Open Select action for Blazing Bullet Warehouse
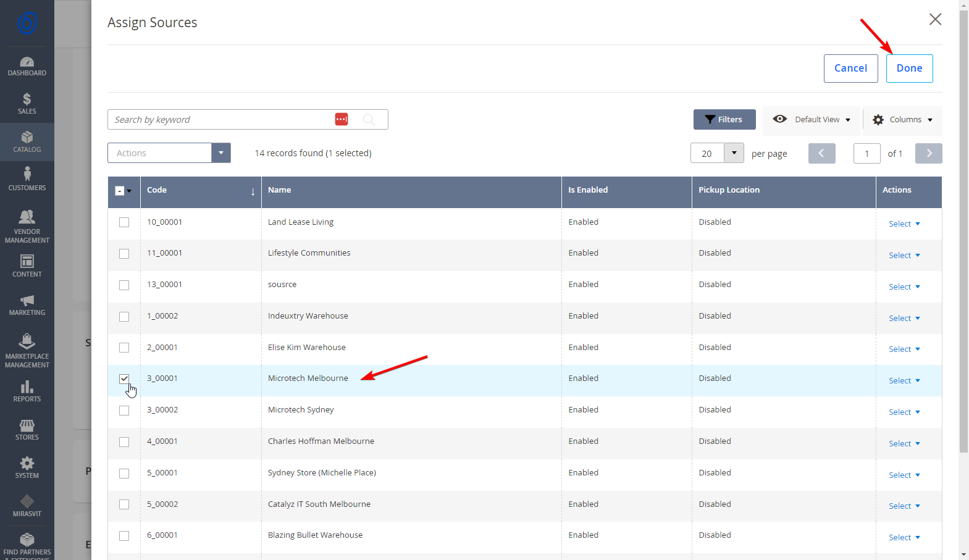 (x=904, y=537)
